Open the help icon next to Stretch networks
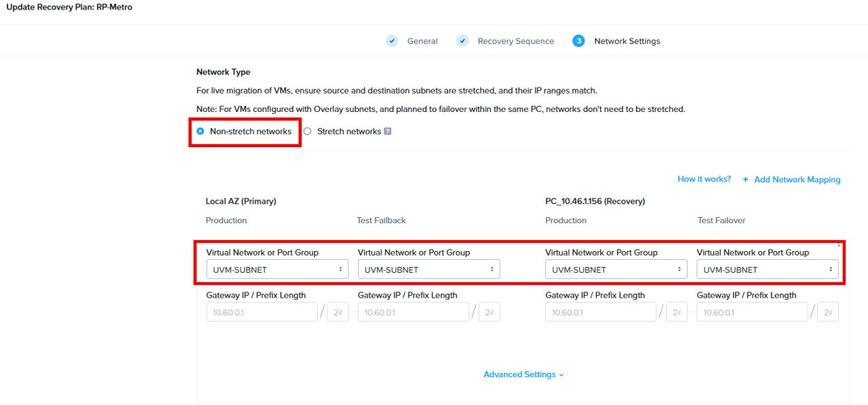The image size is (868, 405). coord(387,131)
